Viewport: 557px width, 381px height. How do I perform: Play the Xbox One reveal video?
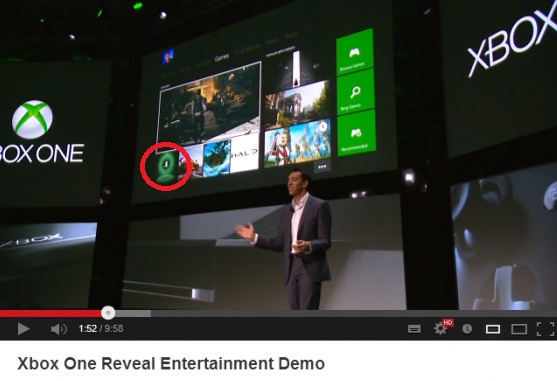coord(23,329)
